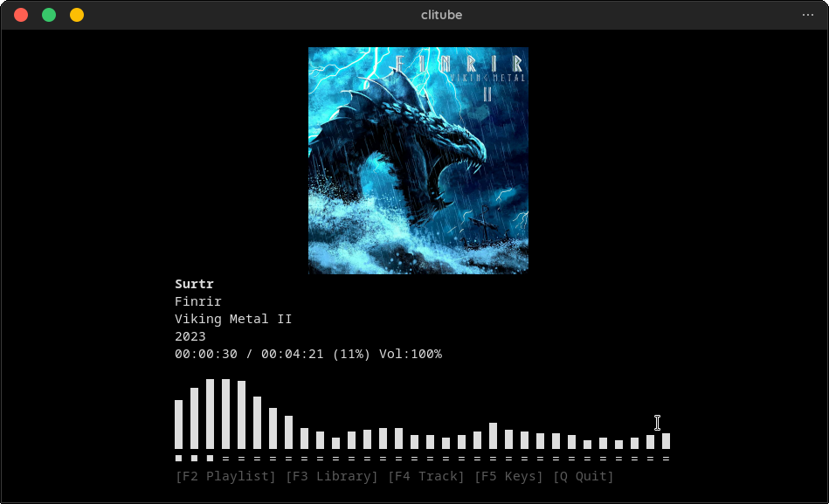
Task: Click the release year 2023
Action: point(190,336)
